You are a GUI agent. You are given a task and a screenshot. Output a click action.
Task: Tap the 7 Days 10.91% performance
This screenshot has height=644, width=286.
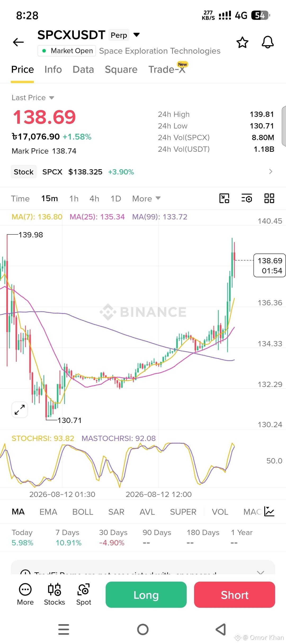click(69, 537)
